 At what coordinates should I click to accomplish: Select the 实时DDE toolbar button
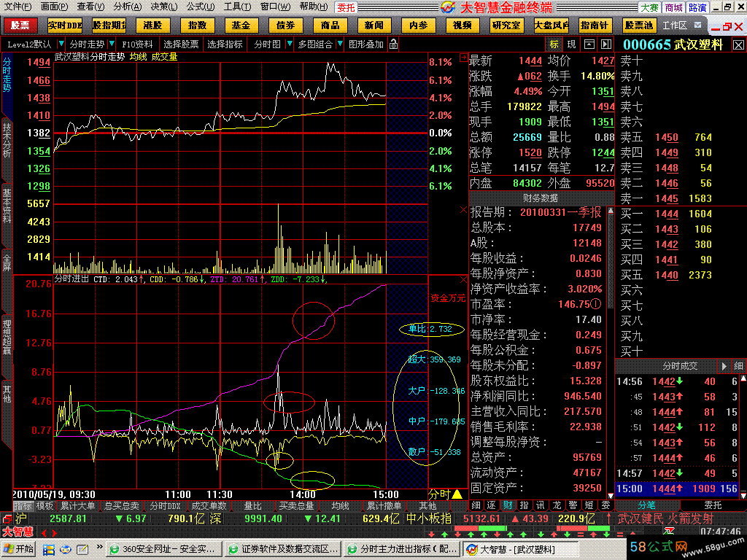click(x=65, y=26)
